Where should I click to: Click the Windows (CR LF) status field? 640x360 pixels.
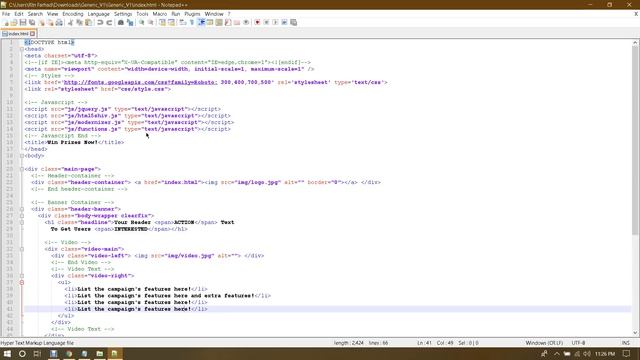pyautogui.click(x=544, y=343)
